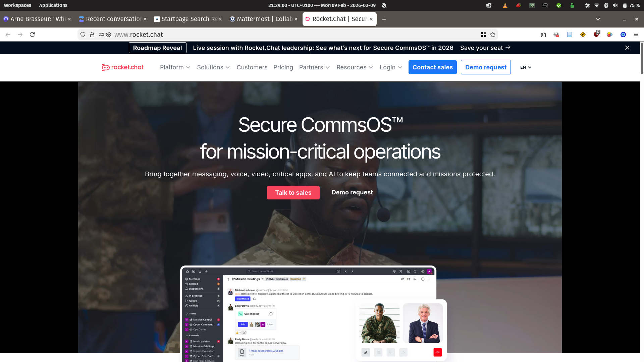644x362 pixels.
Task: Open the Firefox hamburger application menu
Action: [x=636, y=35]
